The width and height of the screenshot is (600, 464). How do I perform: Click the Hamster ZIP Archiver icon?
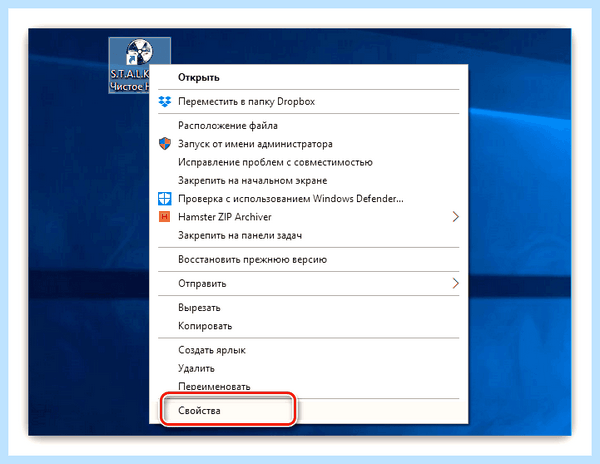click(x=165, y=217)
